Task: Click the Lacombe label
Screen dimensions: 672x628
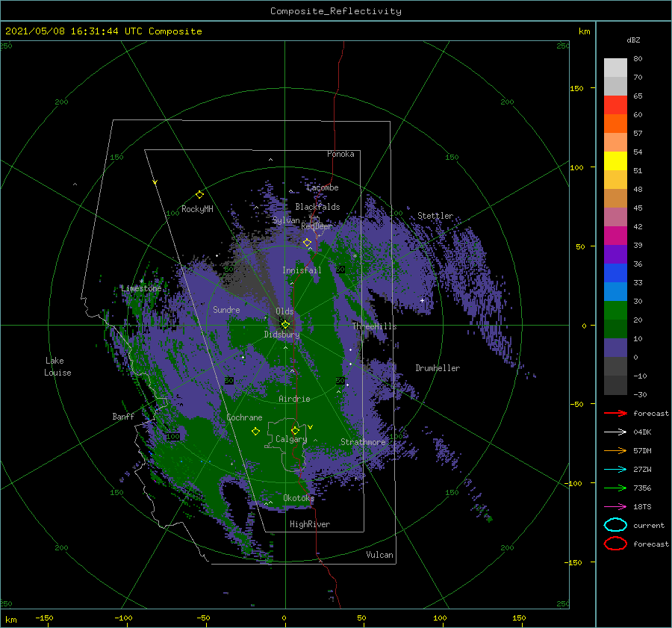Action: click(x=323, y=187)
